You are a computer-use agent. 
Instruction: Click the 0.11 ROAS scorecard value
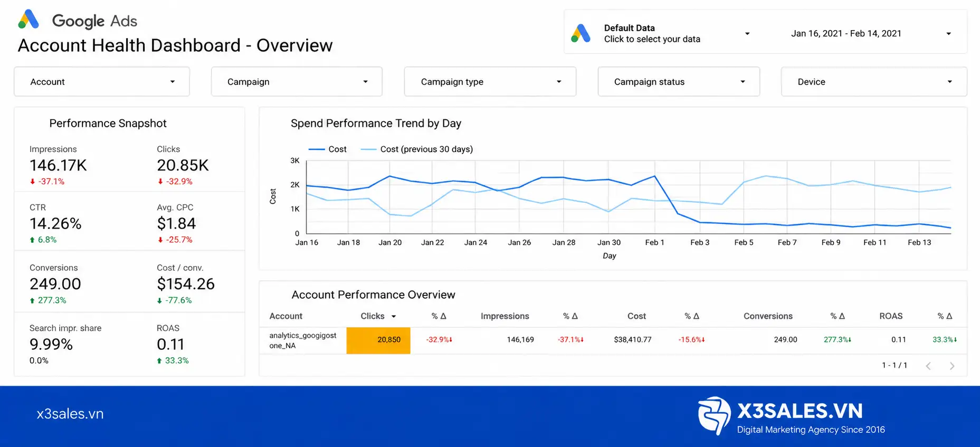point(170,344)
